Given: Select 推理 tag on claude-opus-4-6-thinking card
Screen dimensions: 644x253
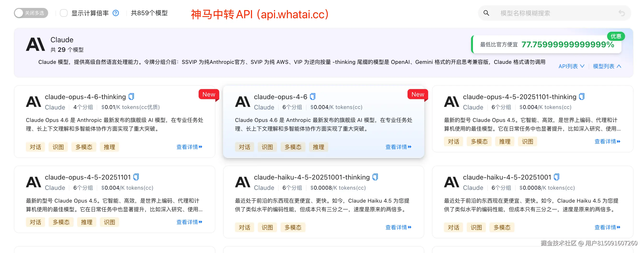Looking at the screenshot, I should [x=109, y=147].
